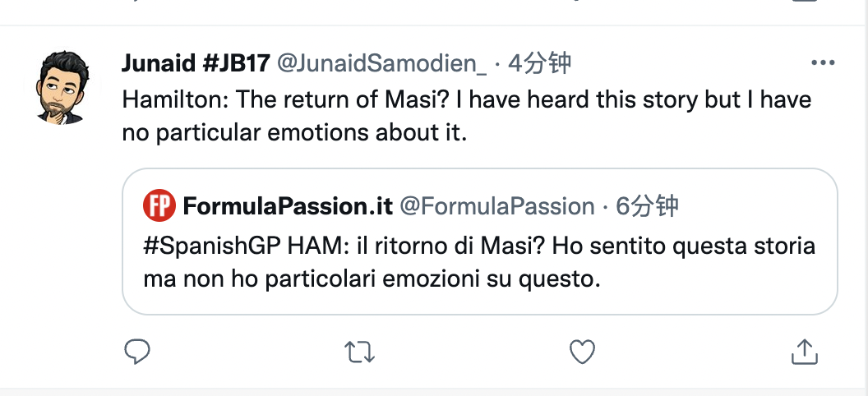
Task: Click the quoted text 'Ho sentito questa storia'
Action: coord(684,246)
